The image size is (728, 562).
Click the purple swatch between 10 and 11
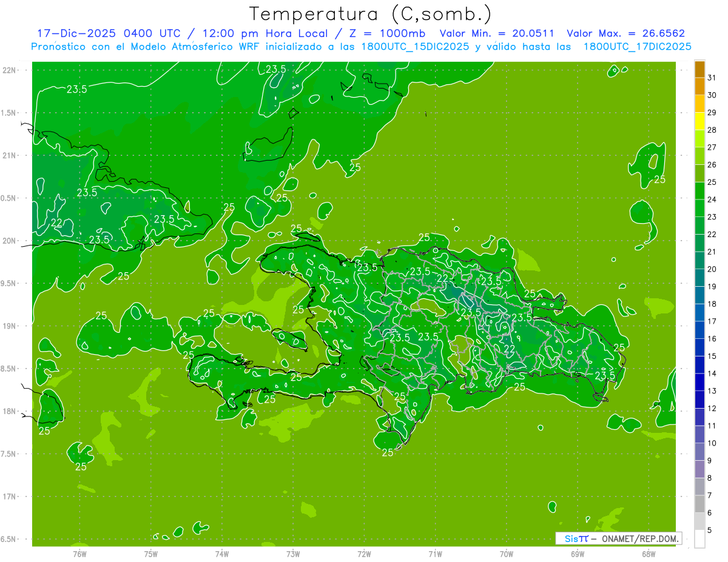click(x=699, y=435)
